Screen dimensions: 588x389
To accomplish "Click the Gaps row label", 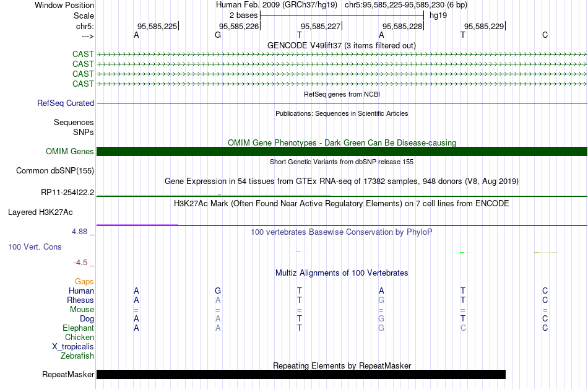I will 84,282.
